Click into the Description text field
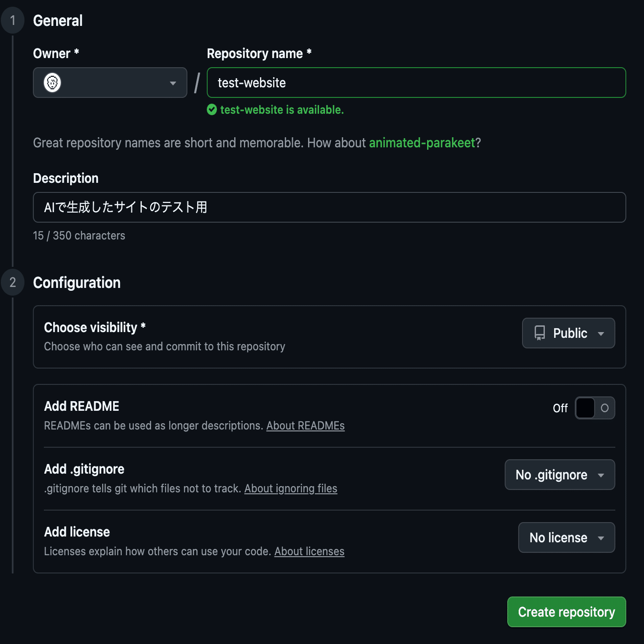Image resolution: width=644 pixels, height=644 pixels. [x=329, y=207]
